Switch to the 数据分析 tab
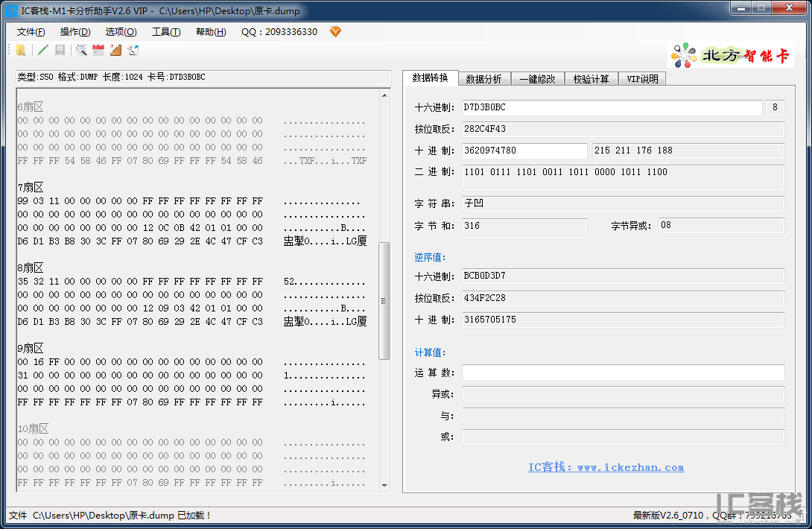This screenshot has height=529, width=812. 483,79
